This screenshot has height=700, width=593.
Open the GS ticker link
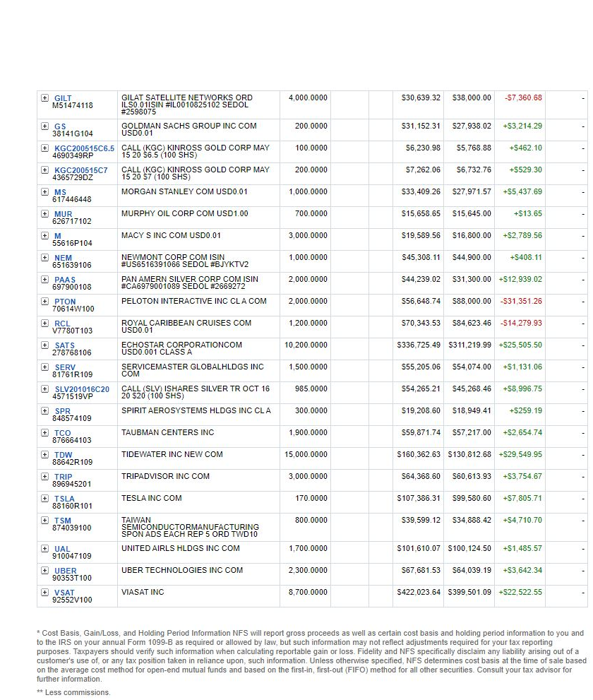[60, 126]
